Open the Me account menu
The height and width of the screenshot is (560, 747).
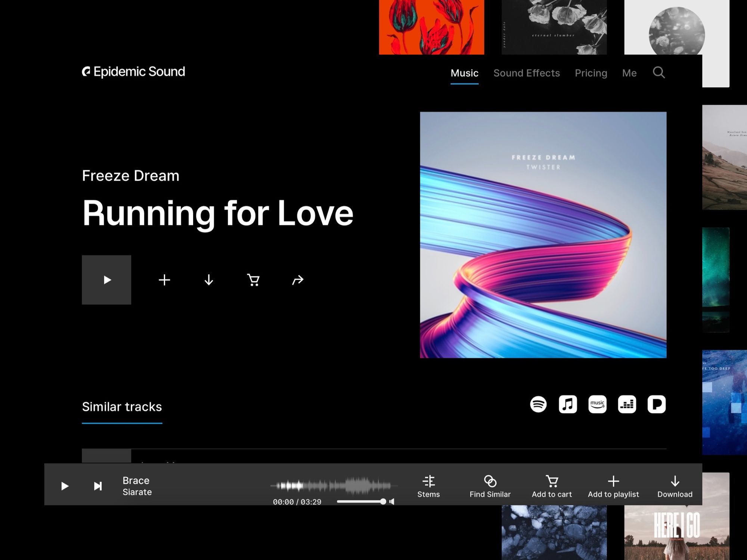629,73
